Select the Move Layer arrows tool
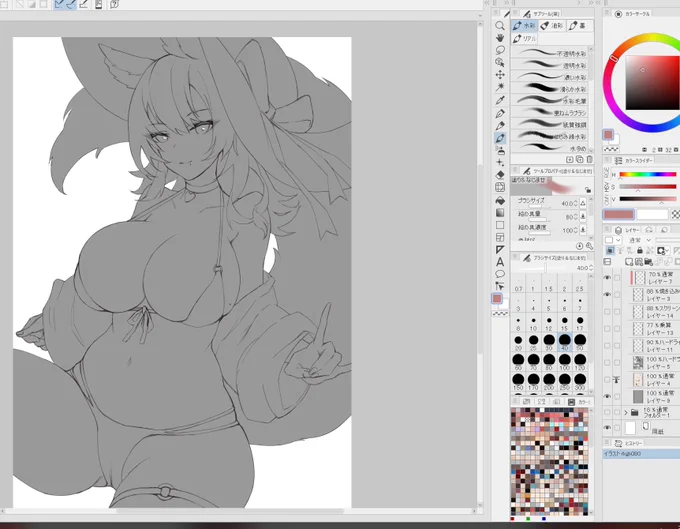This screenshot has width=680, height=529. click(500, 75)
